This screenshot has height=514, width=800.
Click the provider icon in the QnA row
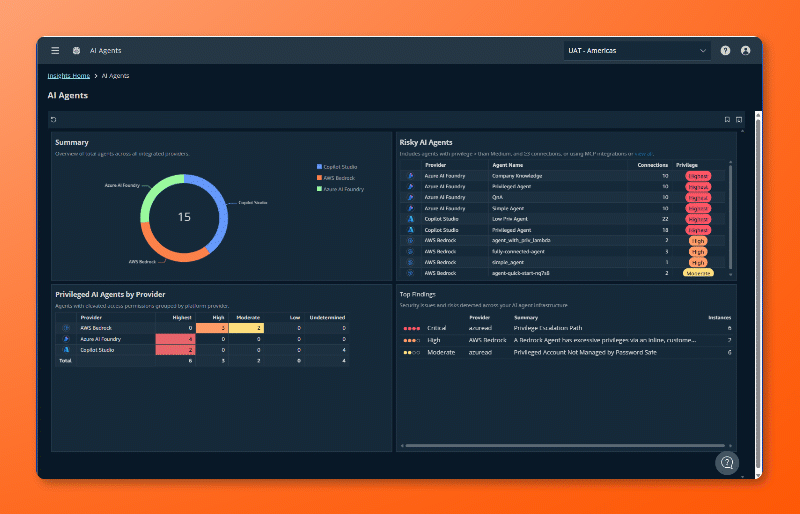pyautogui.click(x=410, y=197)
